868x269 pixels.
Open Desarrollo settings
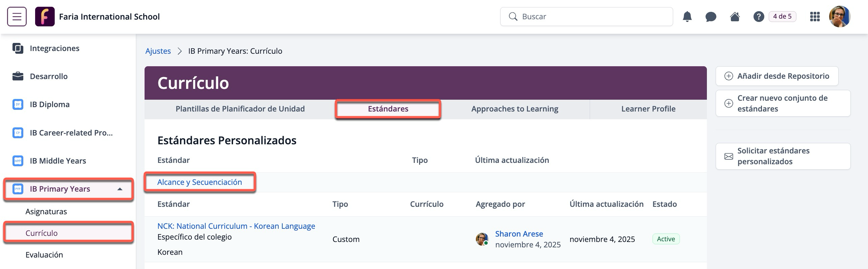click(49, 76)
